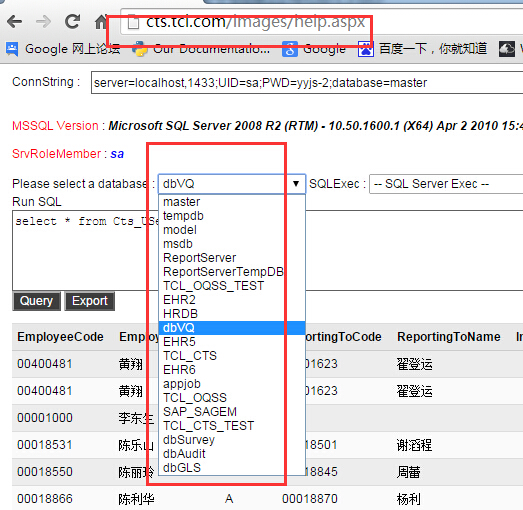Reload the page with refresh icon
The image size is (523, 510).
(x=72, y=22)
